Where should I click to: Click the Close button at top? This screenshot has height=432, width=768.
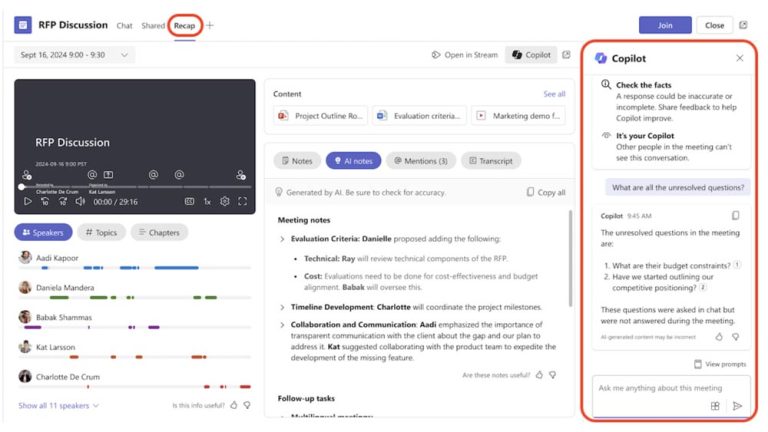pos(714,25)
